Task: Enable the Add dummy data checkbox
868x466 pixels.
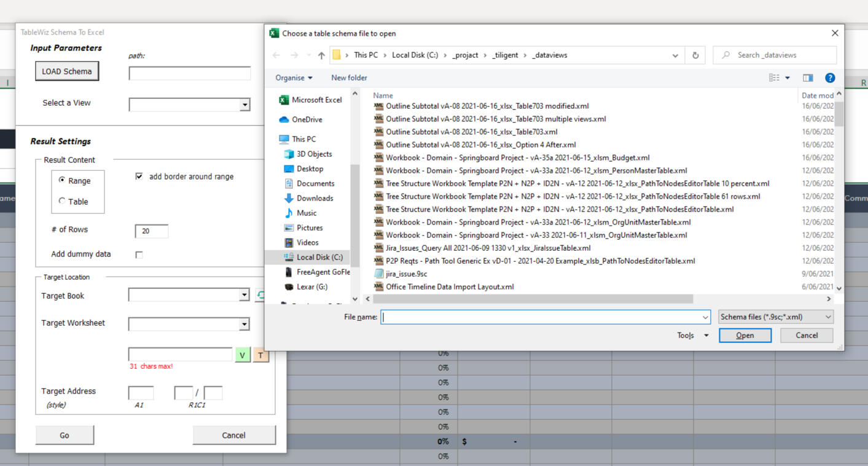Action: [x=139, y=255]
